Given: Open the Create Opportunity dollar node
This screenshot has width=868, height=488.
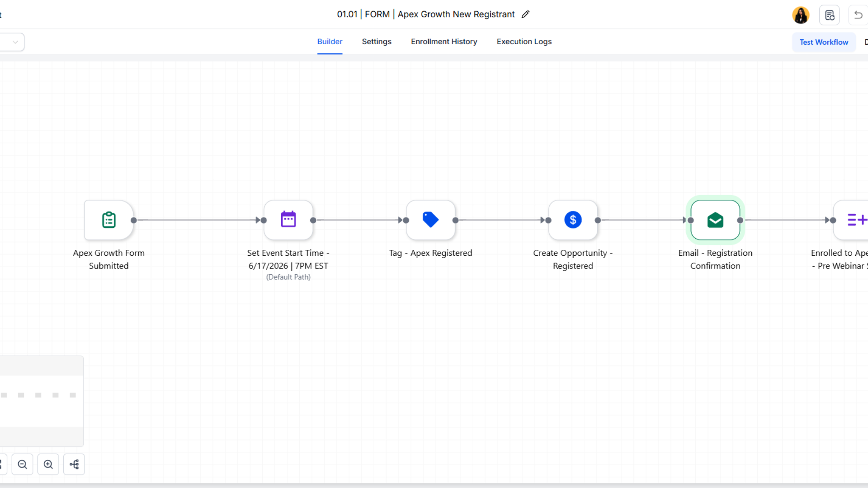Looking at the screenshot, I should click(573, 220).
